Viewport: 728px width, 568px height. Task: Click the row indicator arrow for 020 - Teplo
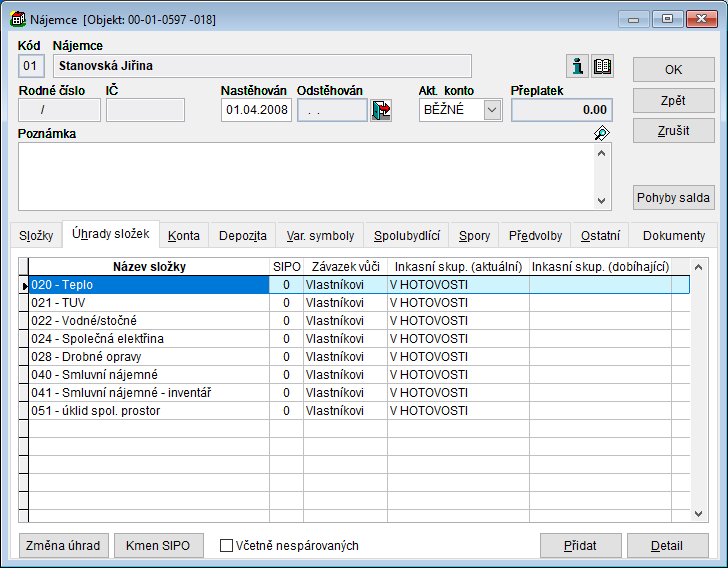[x=24, y=286]
